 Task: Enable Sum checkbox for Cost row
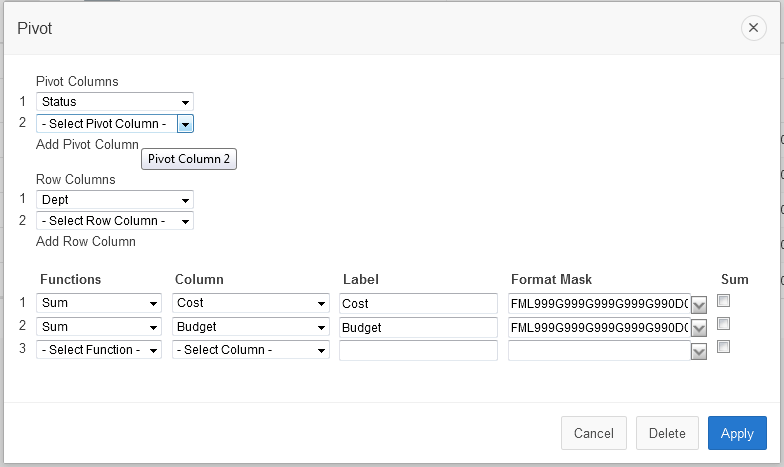723,301
